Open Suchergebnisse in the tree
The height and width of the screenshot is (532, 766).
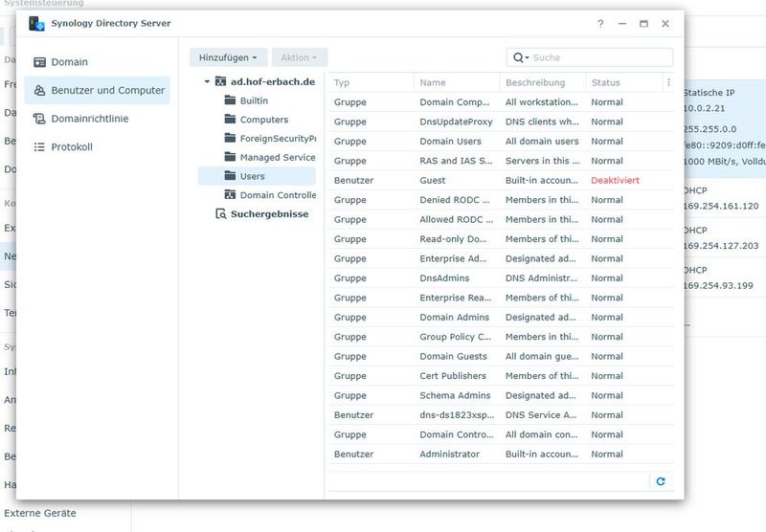[269, 213]
